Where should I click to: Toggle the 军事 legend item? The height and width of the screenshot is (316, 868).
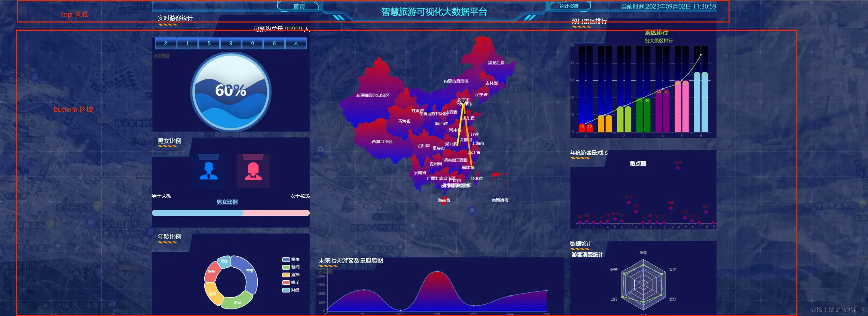291,260
